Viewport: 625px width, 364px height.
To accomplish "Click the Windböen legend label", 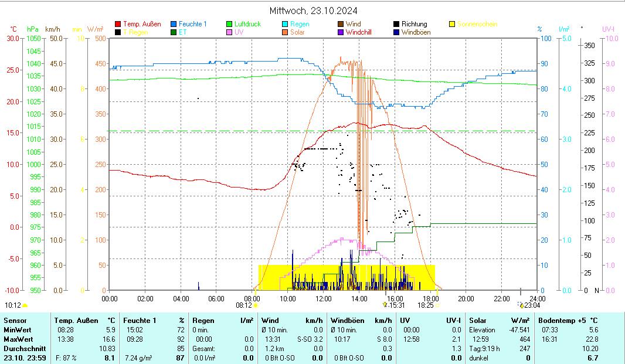I will pyautogui.click(x=416, y=32).
